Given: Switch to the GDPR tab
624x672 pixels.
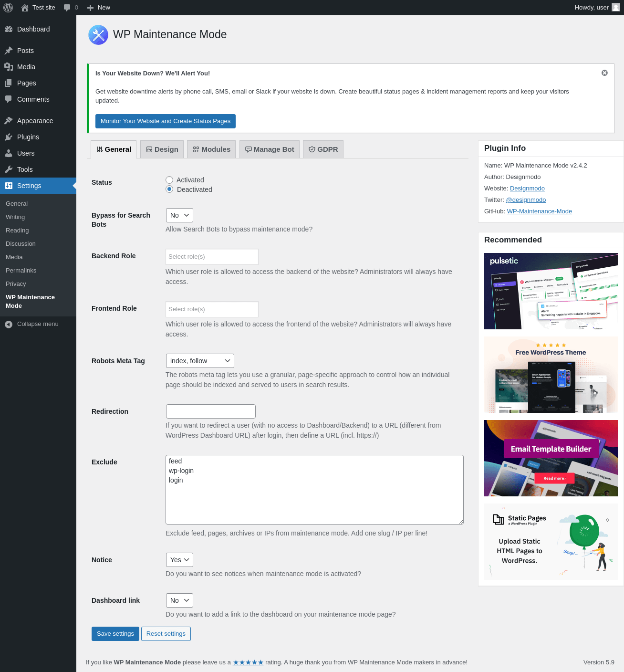Looking at the screenshot, I should click(x=323, y=149).
